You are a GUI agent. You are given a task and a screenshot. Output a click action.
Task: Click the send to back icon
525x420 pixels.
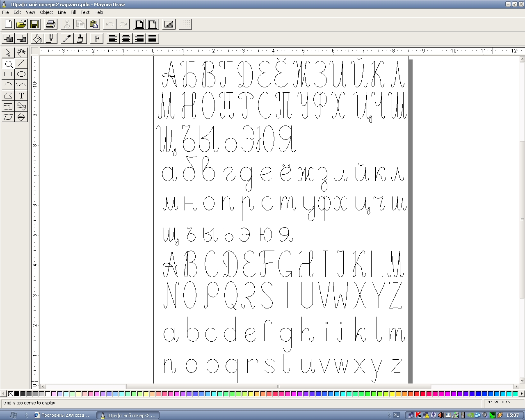pyautogui.click(x=21, y=39)
